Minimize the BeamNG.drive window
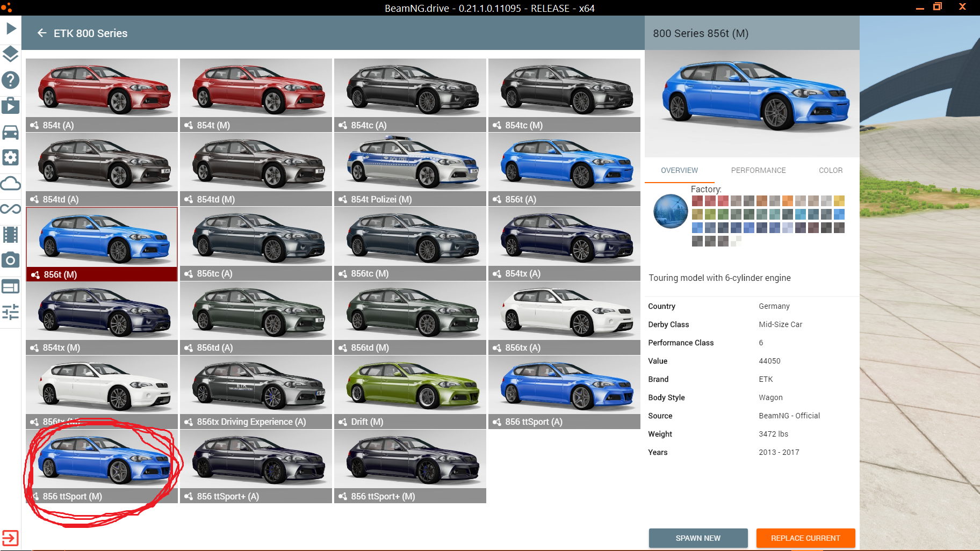 tap(920, 8)
